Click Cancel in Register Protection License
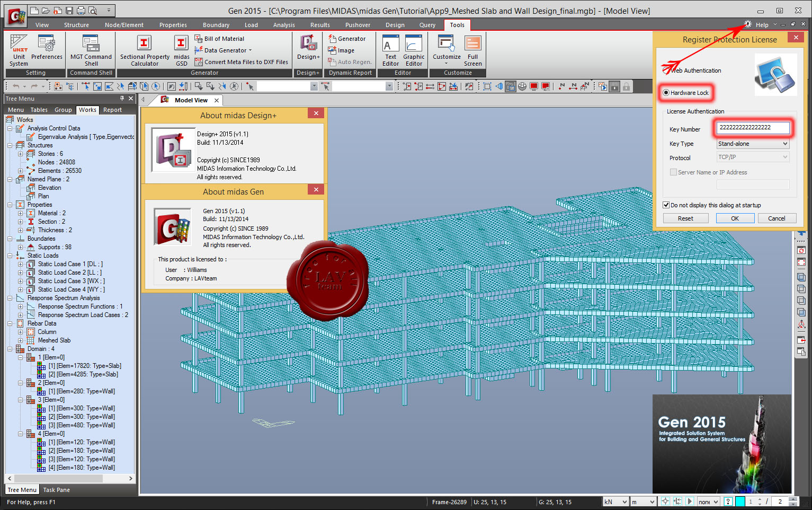The height and width of the screenshot is (510, 812). tap(777, 218)
